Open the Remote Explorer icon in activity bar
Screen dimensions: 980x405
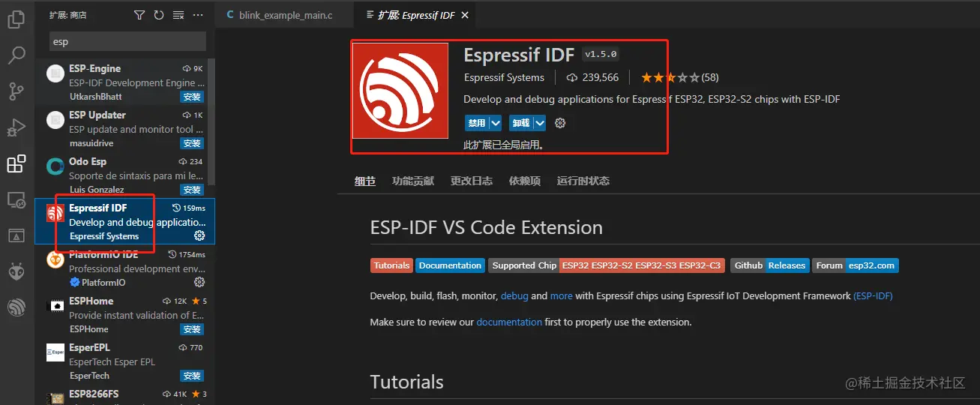[x=16, y=199]
